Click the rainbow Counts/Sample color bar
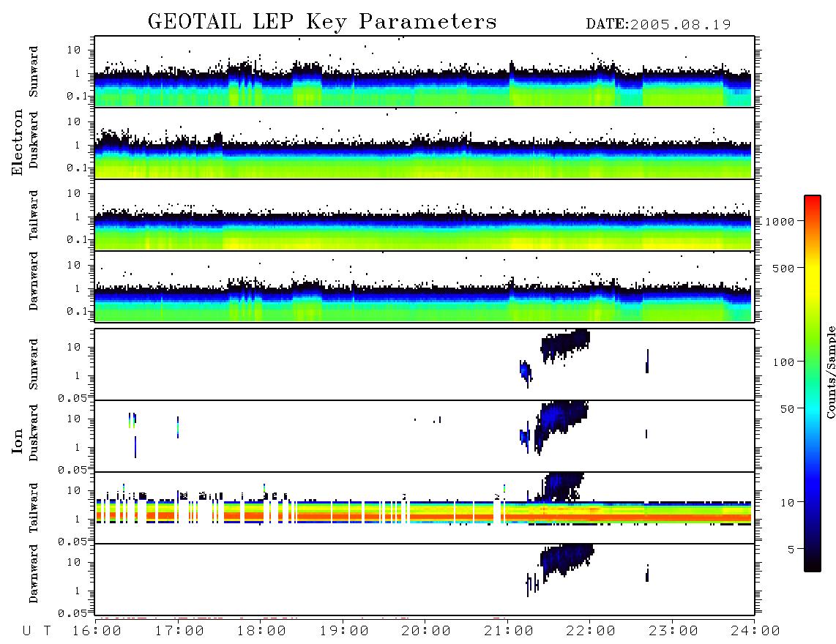The image size is (836, 644). tap(812, 383)
